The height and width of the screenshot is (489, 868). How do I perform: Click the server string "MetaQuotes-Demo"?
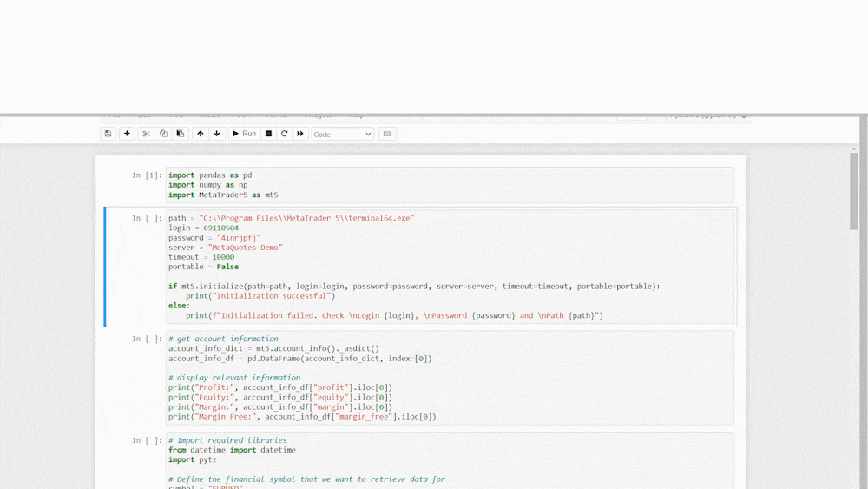coord(246,248)
